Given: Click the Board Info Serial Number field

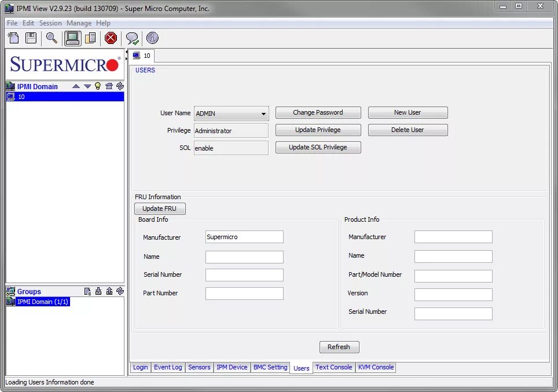Looking at the screenshot, I should (x=244, y=275).
